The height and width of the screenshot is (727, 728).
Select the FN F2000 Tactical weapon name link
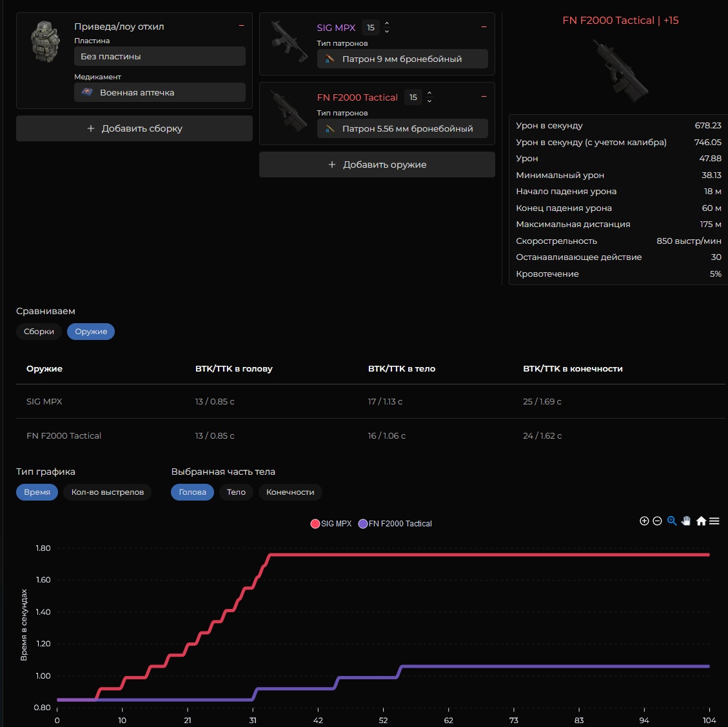point(357,97)
